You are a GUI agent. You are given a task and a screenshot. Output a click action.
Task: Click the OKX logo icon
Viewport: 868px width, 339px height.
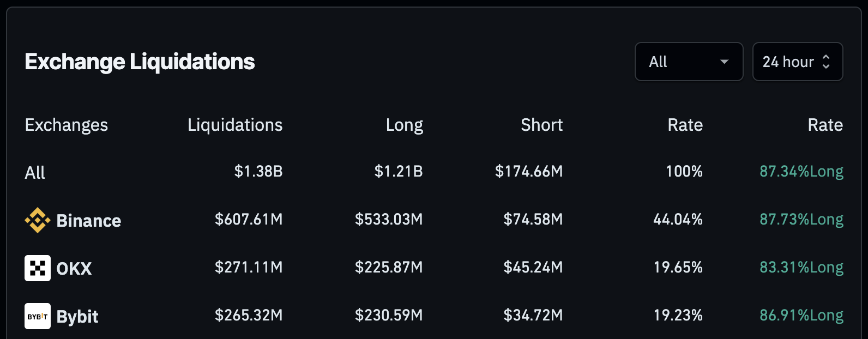coord(37,268)
